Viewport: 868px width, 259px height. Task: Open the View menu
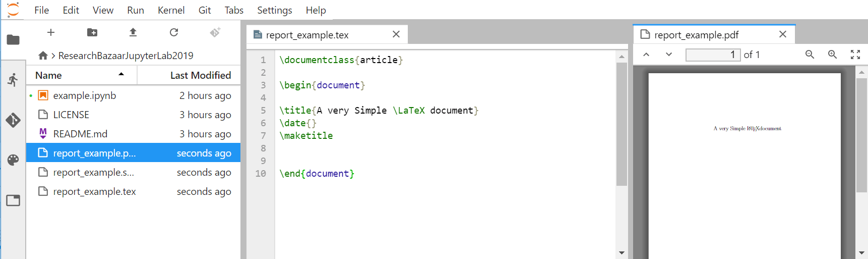(x=103, y=10)
